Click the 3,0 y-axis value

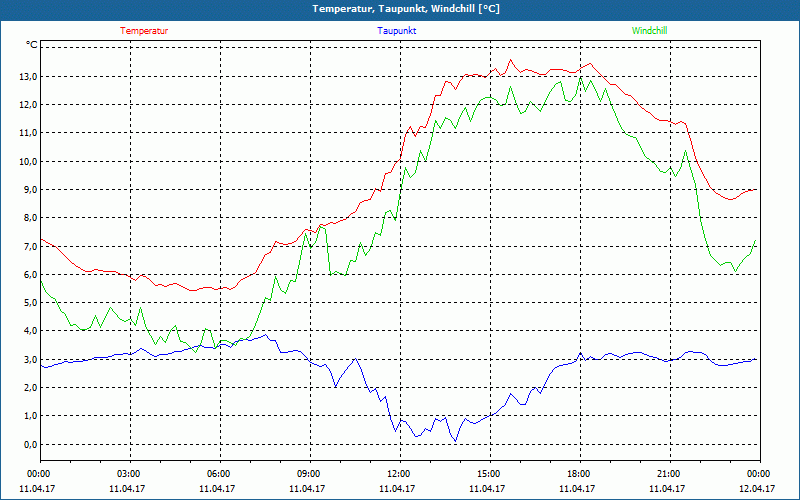click(31, 359)
